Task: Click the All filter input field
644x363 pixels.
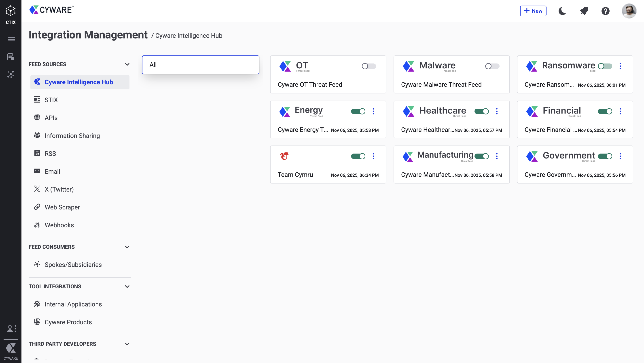Action: pyautogui.click(x=201, y=65)
